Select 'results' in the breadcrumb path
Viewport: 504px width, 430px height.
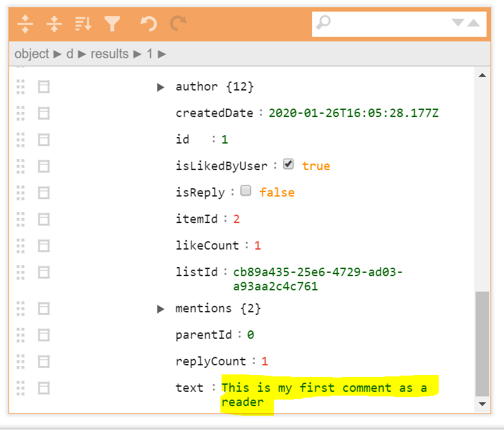(109, 54)
